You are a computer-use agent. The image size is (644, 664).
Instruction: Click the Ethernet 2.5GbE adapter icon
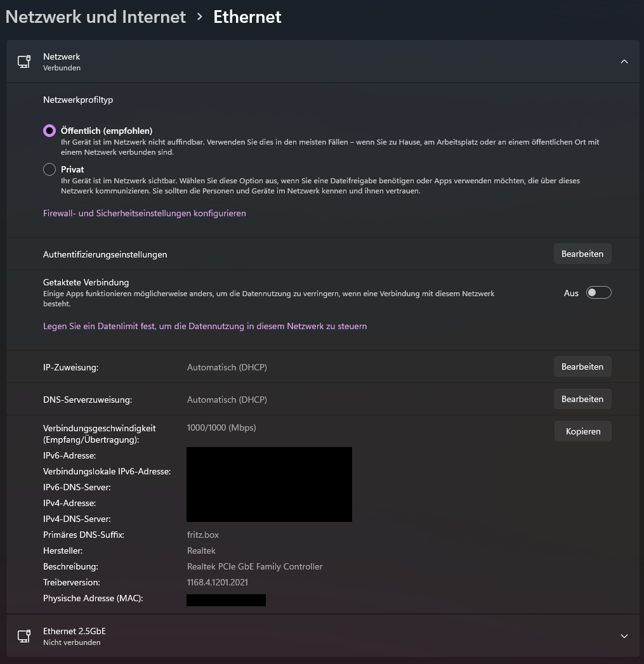(x=24, y=636)
